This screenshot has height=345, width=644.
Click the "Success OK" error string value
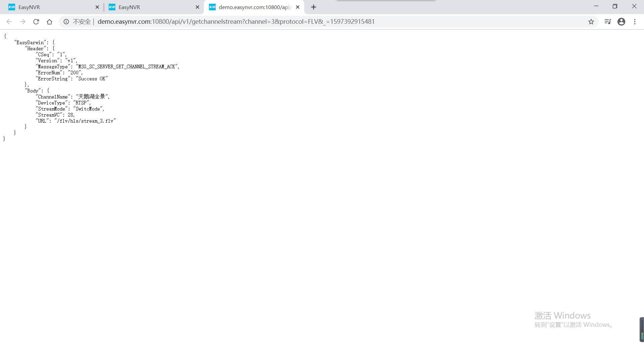tap(92, 79)
